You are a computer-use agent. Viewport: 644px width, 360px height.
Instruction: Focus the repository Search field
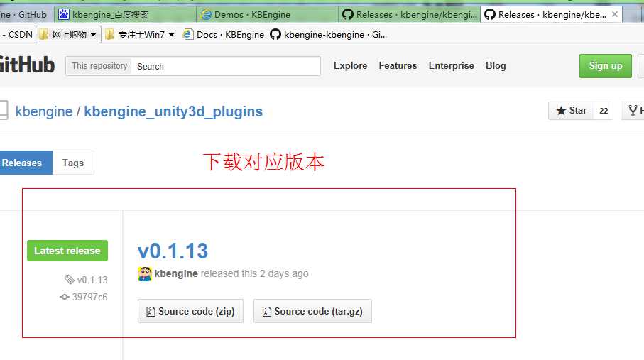226,66
